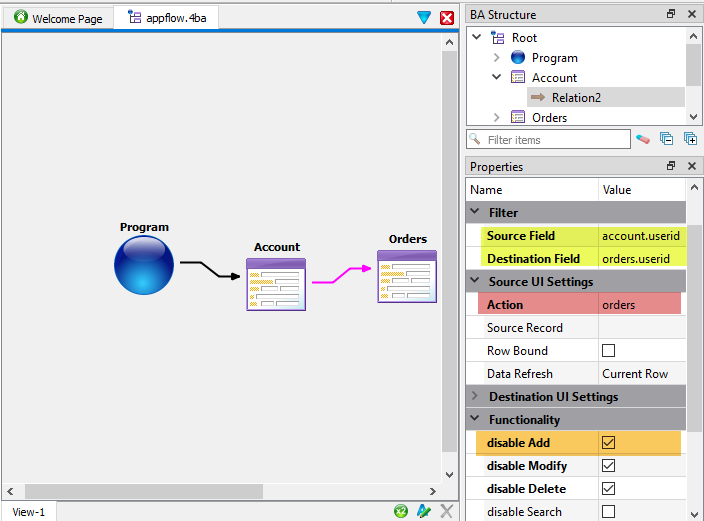
Task: Collapse the Account node in BA Structure
Action: (x=496, y=78)
